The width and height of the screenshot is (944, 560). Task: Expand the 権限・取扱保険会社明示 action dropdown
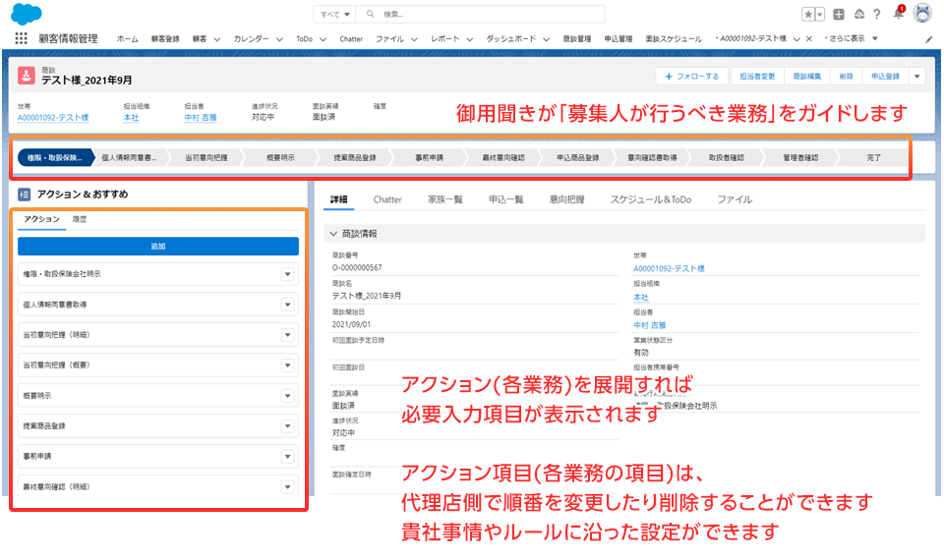click(288, 274)
